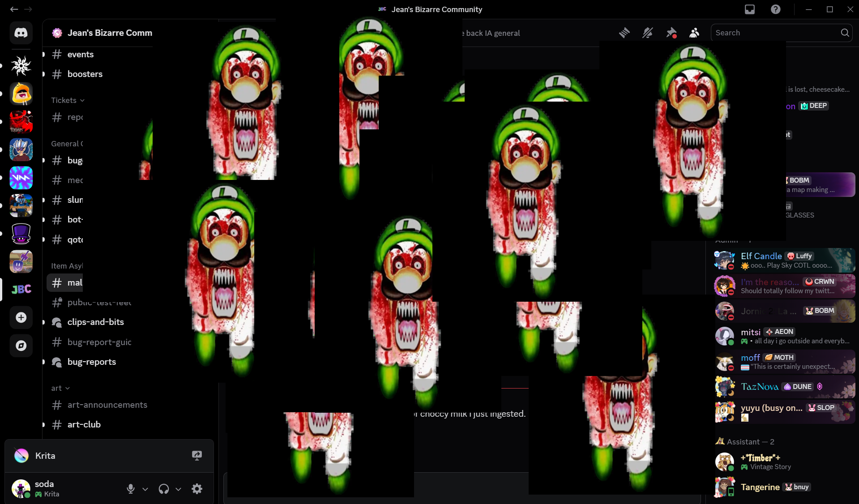Open TazNova's member profile
The width and height of the screenshot is (859, 504).
[784, 387]
